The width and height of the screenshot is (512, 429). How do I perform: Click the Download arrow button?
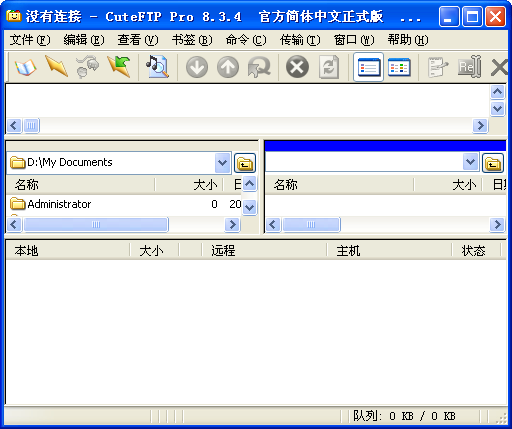coord(197,67)
